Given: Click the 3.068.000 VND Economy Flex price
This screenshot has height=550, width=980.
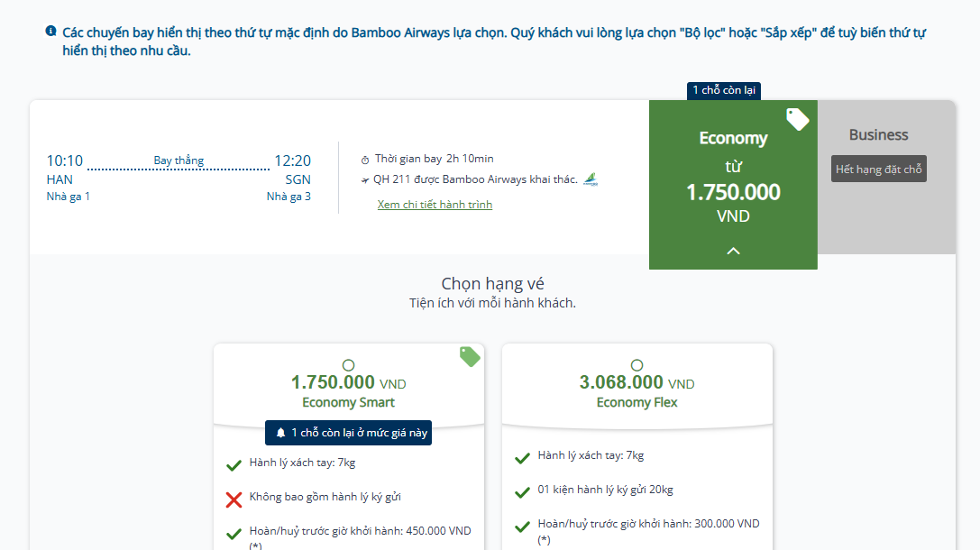Looking at the screenshot, I should 637,382.
